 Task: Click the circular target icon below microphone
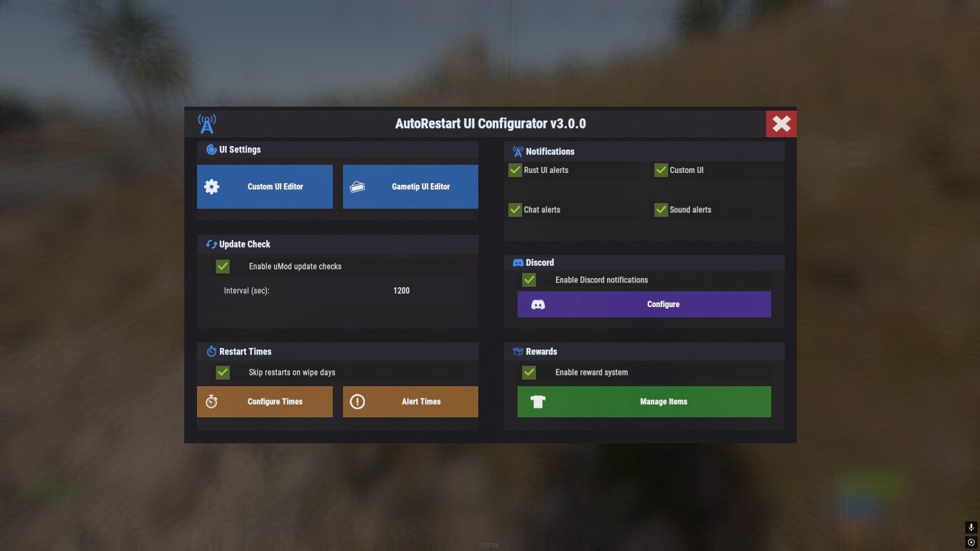pyautogui.click(x=971, y=542)
